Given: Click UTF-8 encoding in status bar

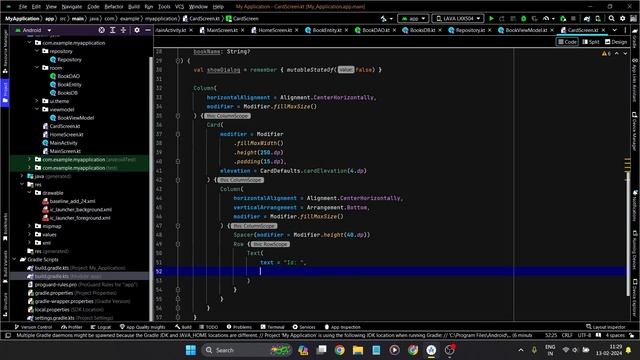Looking at the screenshot, I should point(584,335).
